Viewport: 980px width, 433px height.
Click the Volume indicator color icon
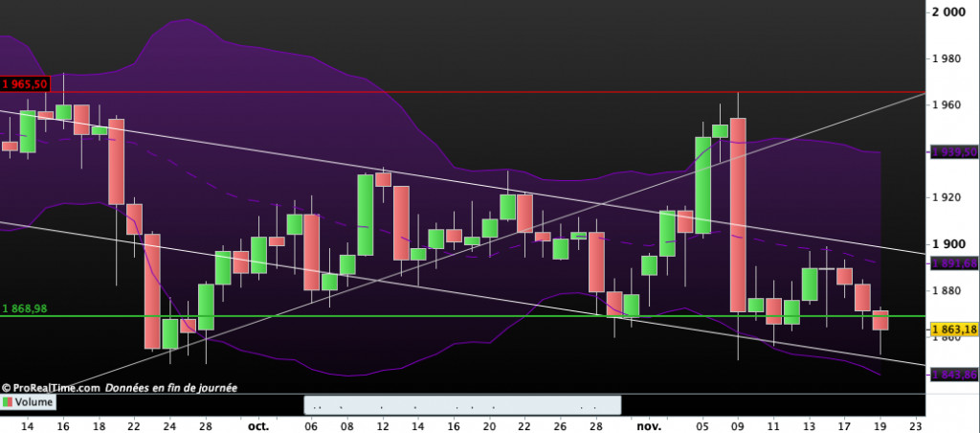tap(6, 403)
